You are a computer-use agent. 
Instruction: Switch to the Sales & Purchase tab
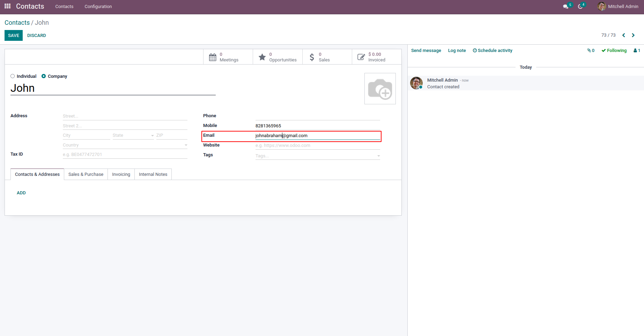pyautogui.click(x=86, y=174)
